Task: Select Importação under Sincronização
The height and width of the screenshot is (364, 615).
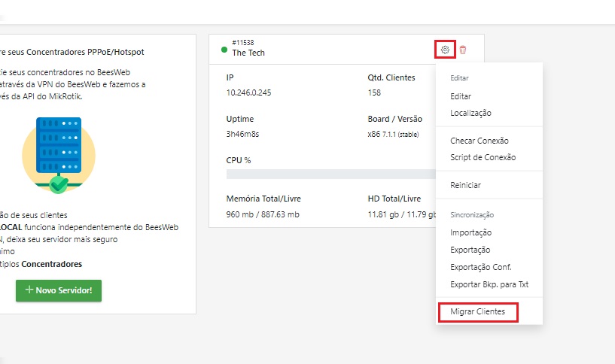Action: click(470, 232)
